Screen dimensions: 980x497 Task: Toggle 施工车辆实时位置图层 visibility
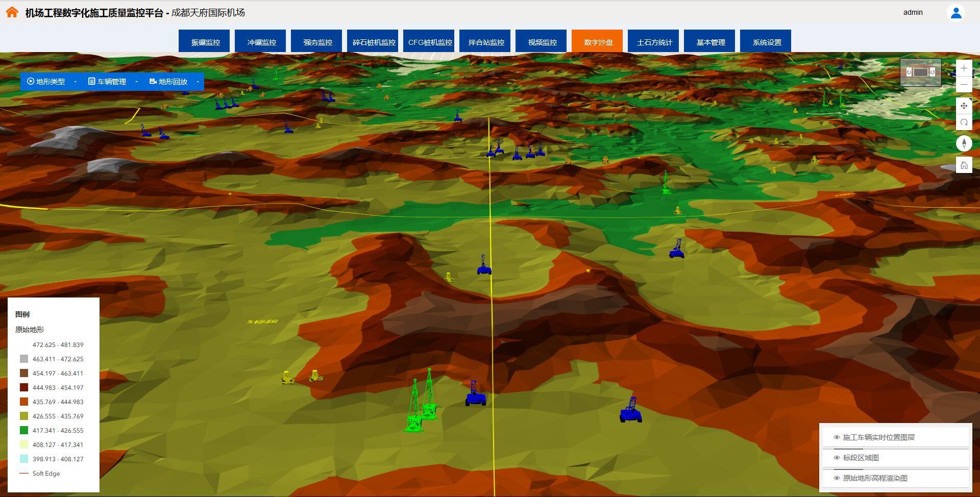[x=837, y=437]
